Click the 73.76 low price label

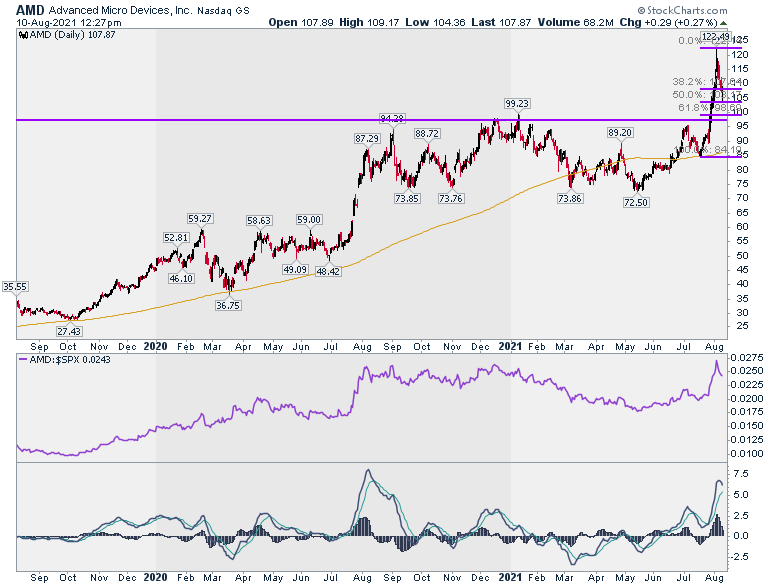[x=451, y=198]
